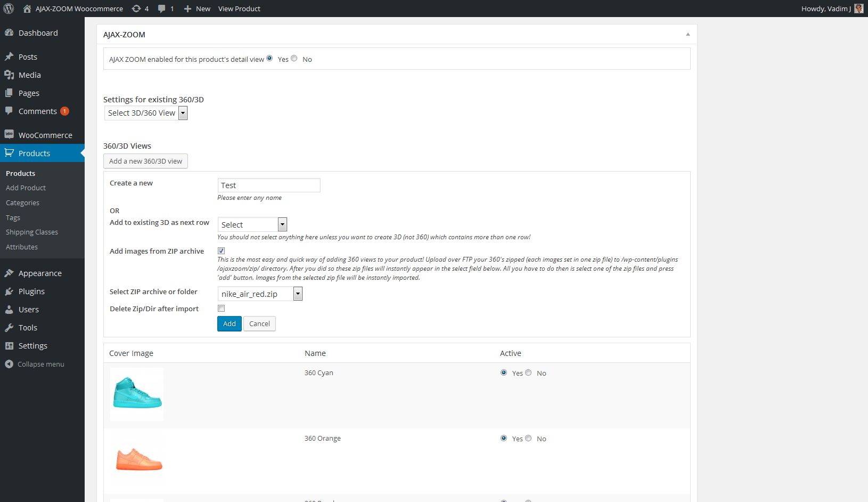Click the Cancel button

click(259, 323)
